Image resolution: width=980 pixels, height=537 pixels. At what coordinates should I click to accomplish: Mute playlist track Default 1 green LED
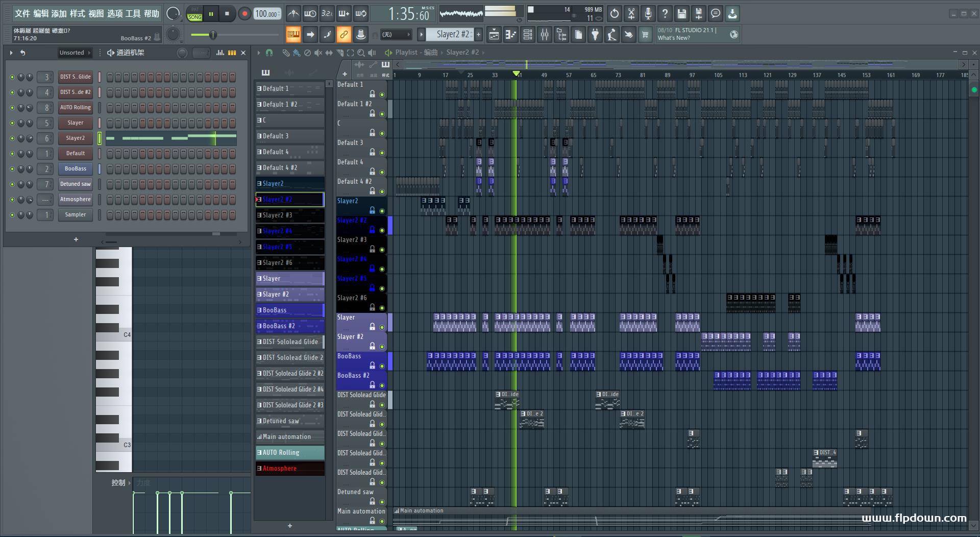click(382, 94)
